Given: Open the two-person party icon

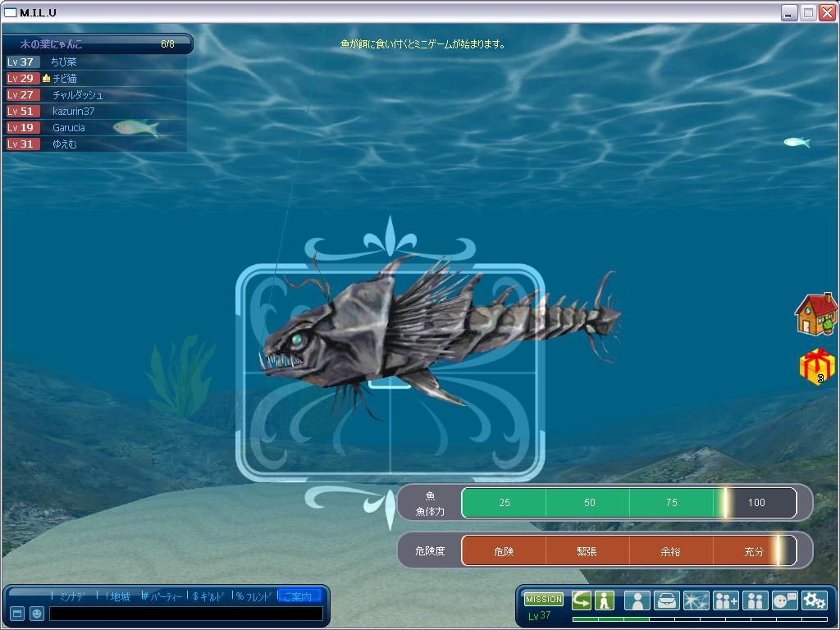Looking at the screenshot, I should click(755, 600).
